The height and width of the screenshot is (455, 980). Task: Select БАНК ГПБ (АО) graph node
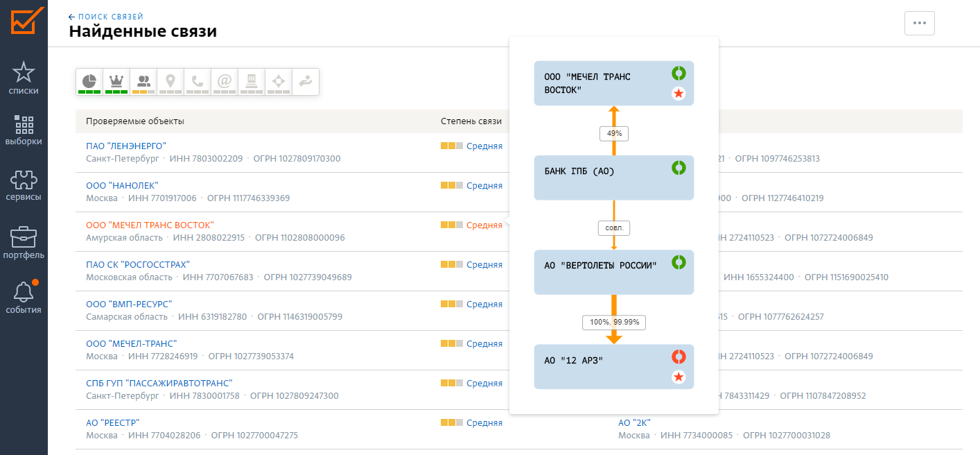point(613,178)
